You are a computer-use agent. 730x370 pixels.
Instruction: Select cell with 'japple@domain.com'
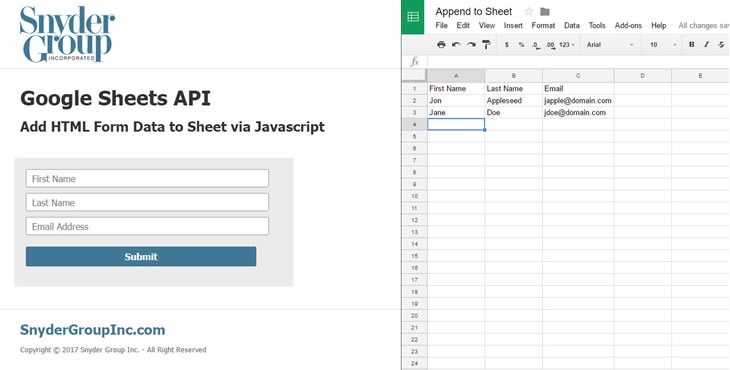coord(578,101)
